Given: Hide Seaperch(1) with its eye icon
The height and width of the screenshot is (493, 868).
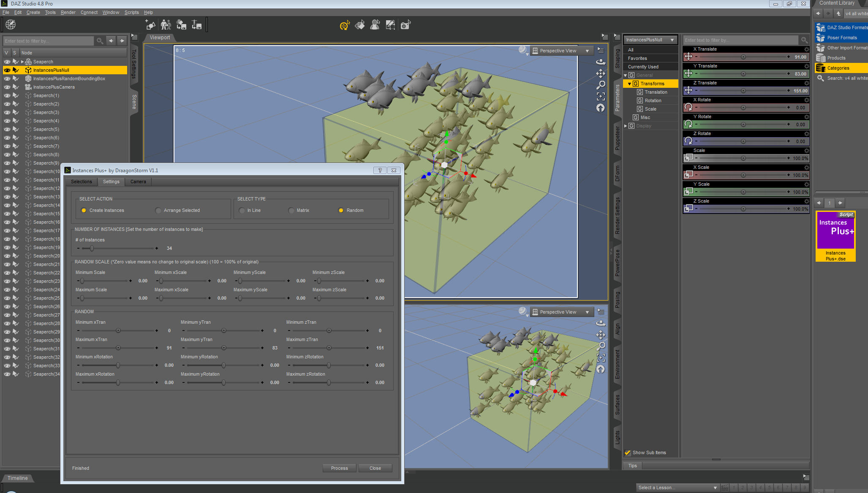Looking at the screenshot, I should point(7,95).
